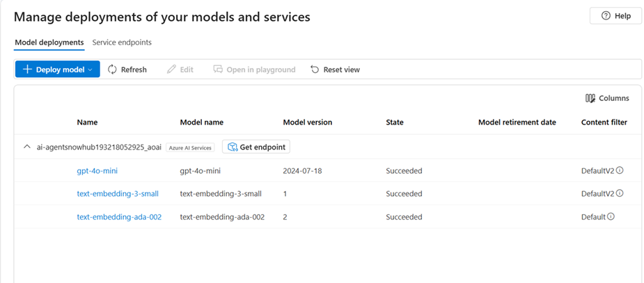Image resolution: width=644 pixels, height=283 pixels.
Task: Open the Columns chooser
Action: [x=607, y=99]
